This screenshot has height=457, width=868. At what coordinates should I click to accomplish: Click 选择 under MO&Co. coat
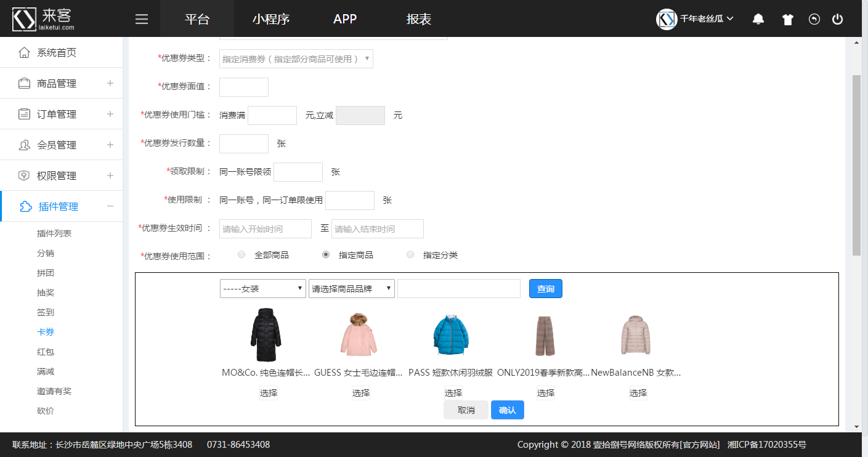coord(269,393)
